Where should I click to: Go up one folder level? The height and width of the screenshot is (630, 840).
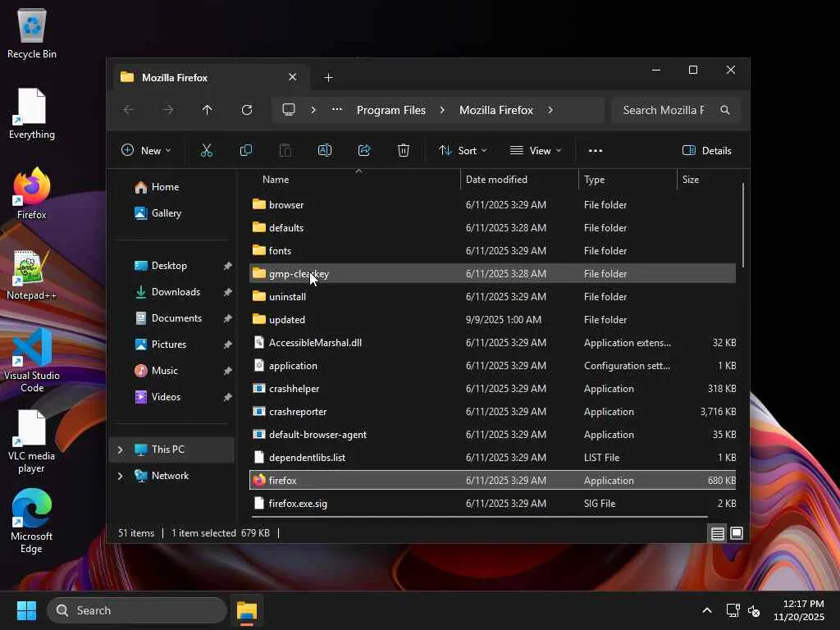(x=208, y=110)
